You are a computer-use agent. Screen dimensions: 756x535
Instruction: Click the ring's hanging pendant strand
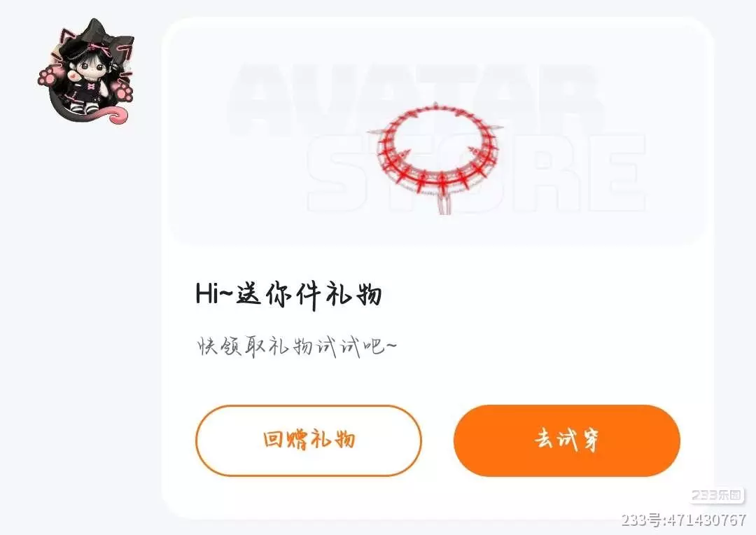(444, 203)
